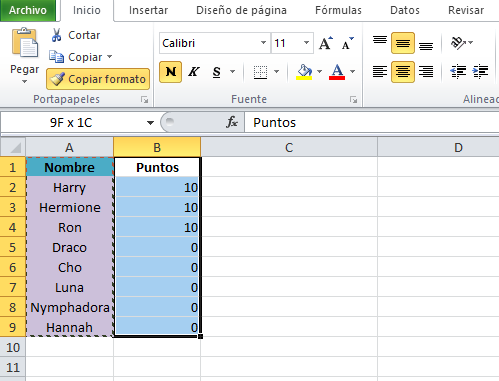Decrease indent icon
499x381 pixels.
tap(458, 72)
